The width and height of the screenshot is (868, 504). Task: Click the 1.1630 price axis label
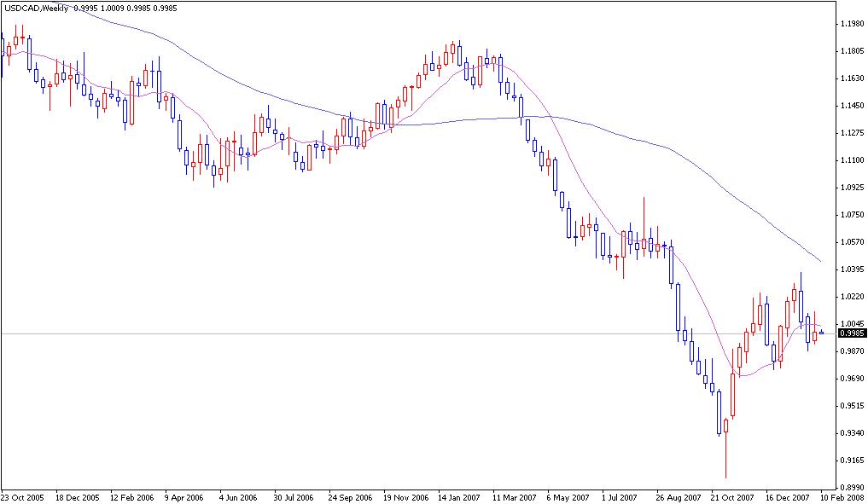[x=853, y=78]
